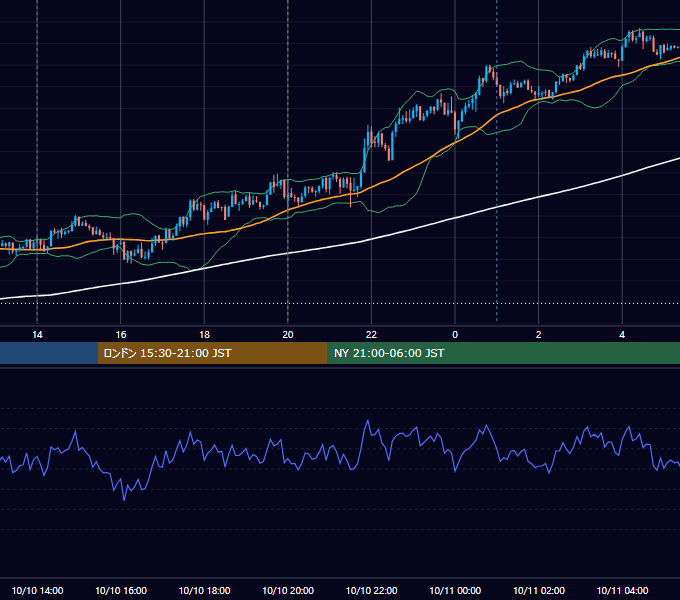Click the 0 hour axis label
Screen dimensions: 680x600
click(455, 335)
